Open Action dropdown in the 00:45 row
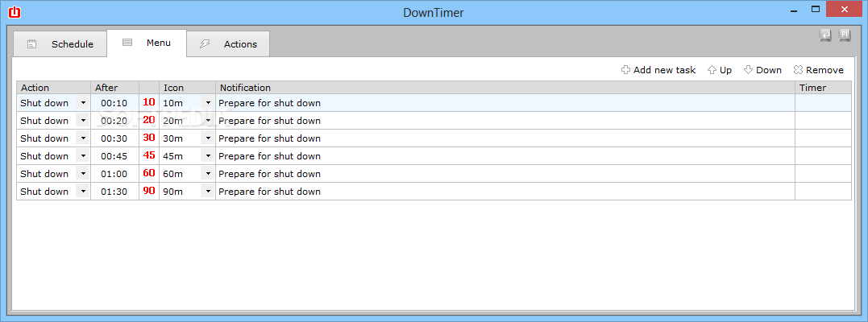 (x=83, y=156)
